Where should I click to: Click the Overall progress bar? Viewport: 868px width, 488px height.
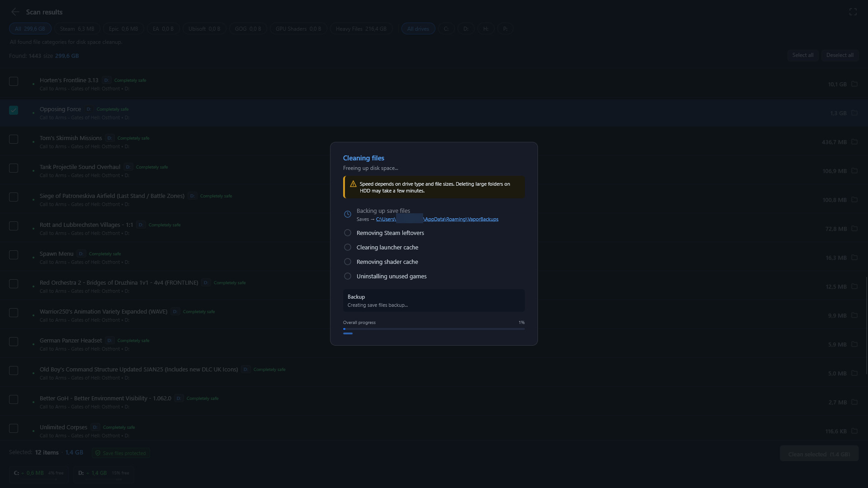pyautogui.click(x=434, y=329)
